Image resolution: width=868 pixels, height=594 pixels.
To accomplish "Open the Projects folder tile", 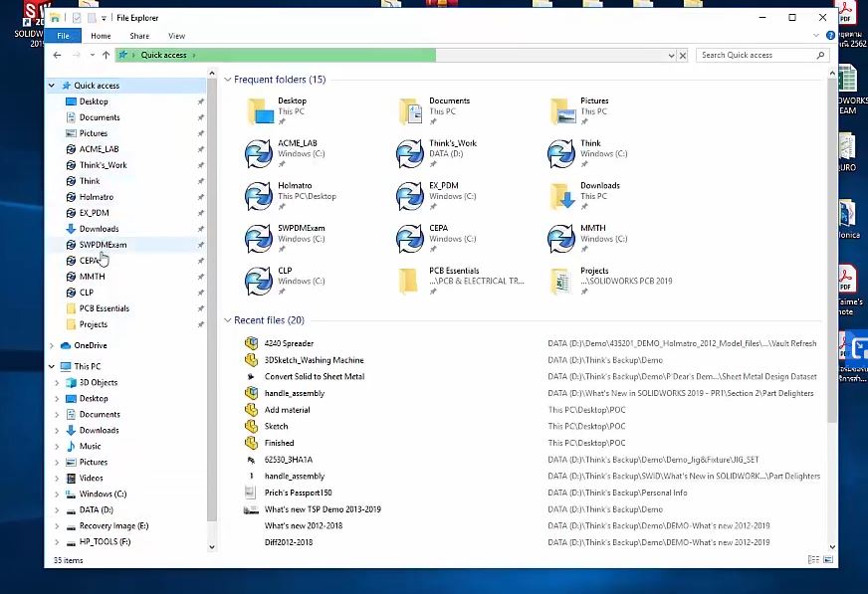I will pos(610,281).
